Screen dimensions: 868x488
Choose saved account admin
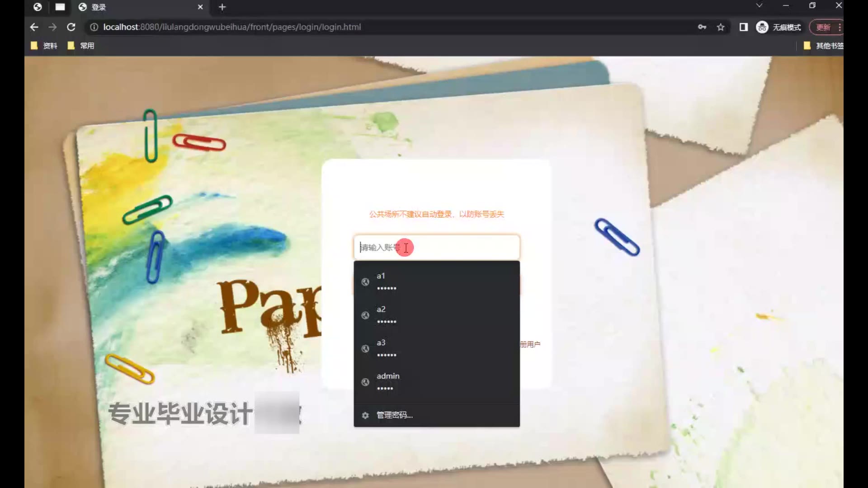[x=437, y=382]
